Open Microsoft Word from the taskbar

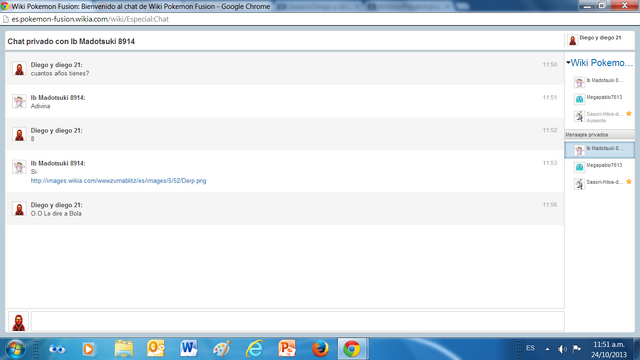pos(188,349)
